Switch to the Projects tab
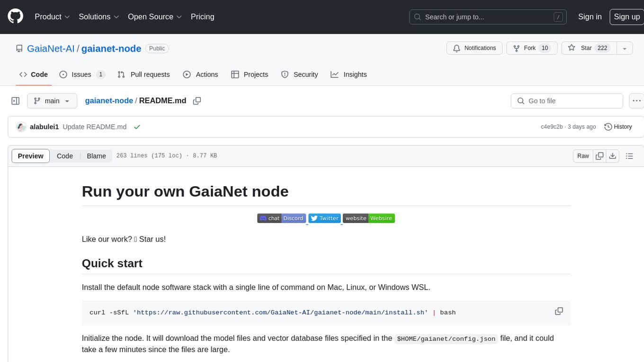 coord(250,74)
